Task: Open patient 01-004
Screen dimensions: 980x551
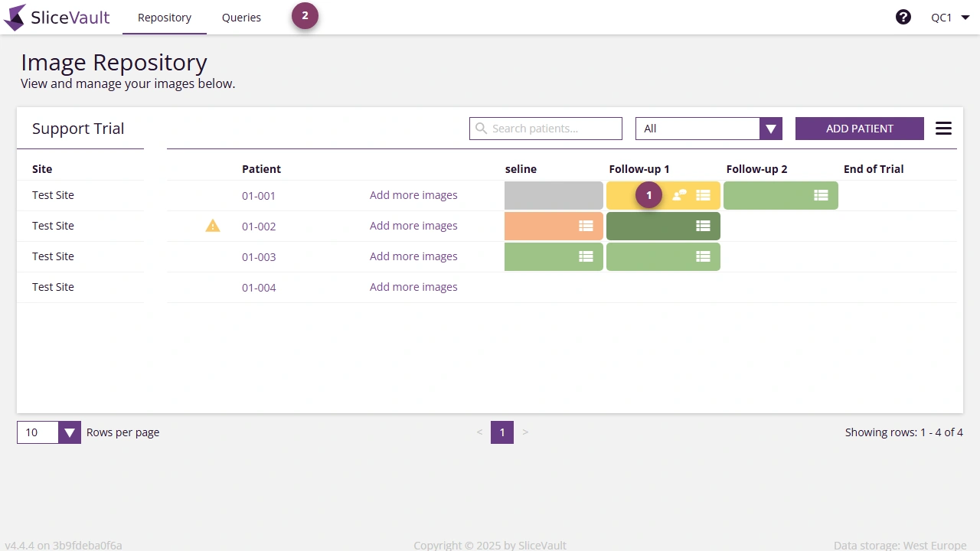Action: point(259,288)
